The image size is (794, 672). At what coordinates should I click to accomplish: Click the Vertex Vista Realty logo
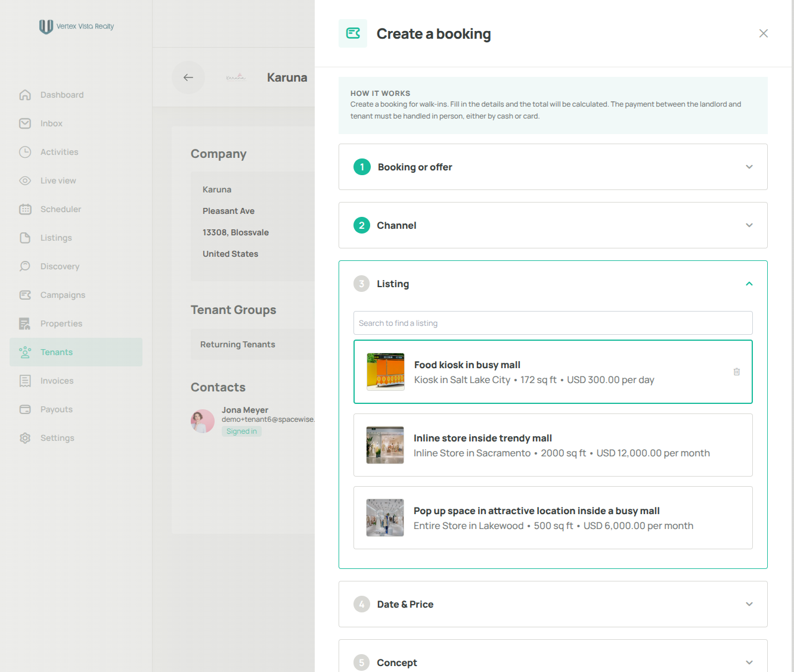pyautogui.click(x=76, y=26)
